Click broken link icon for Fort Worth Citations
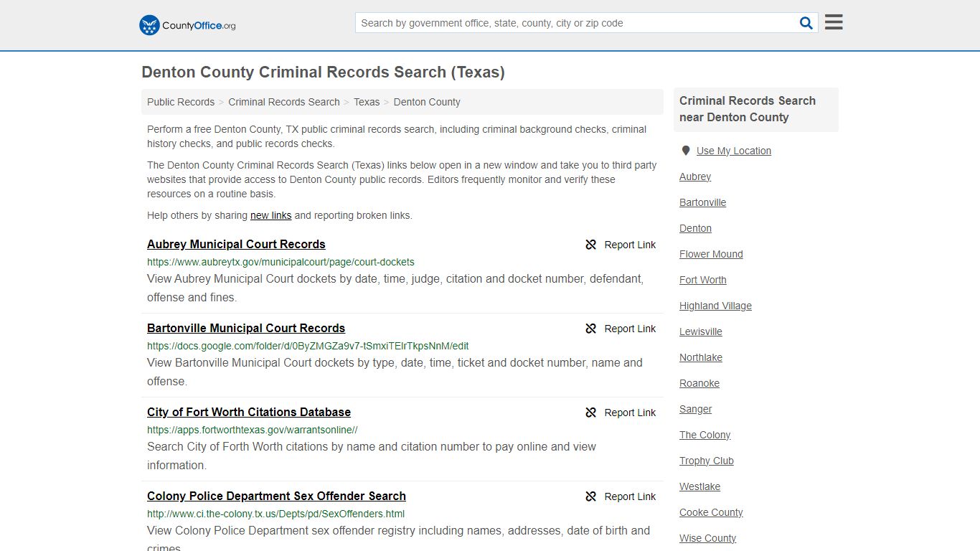The width and height of the screenshot is (980, 551). tap(591, 413)
